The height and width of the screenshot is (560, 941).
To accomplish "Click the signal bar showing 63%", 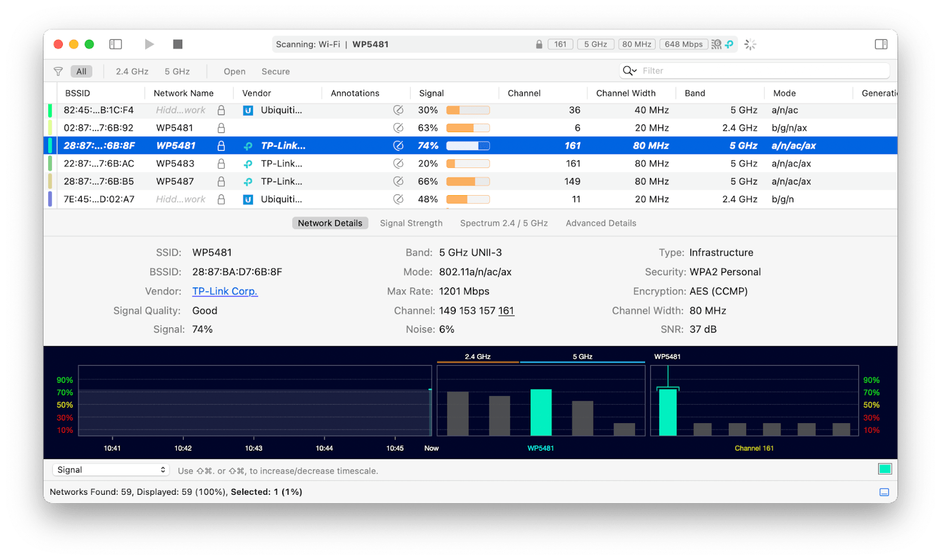I will click(x=468, y=128).
